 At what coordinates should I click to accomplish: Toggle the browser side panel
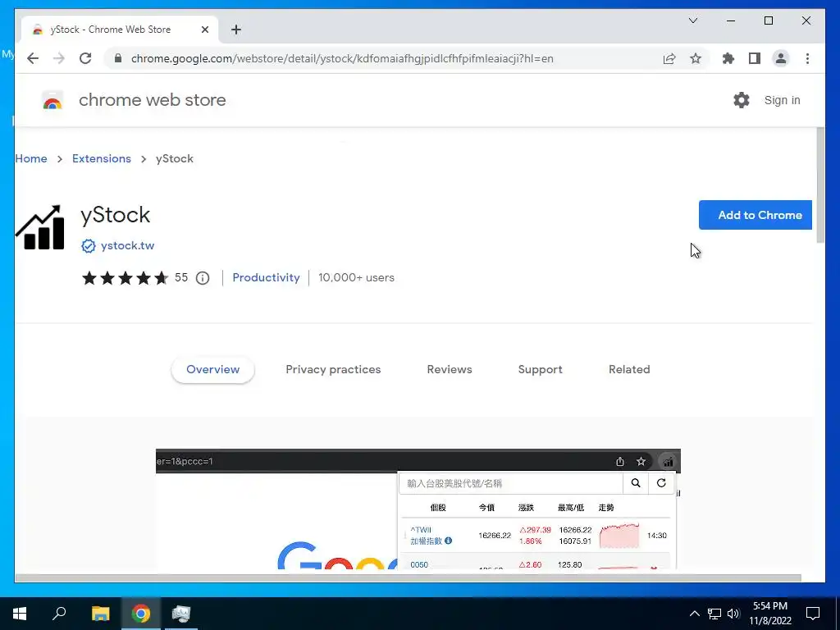pyautogui.click(x=755, y=58)
